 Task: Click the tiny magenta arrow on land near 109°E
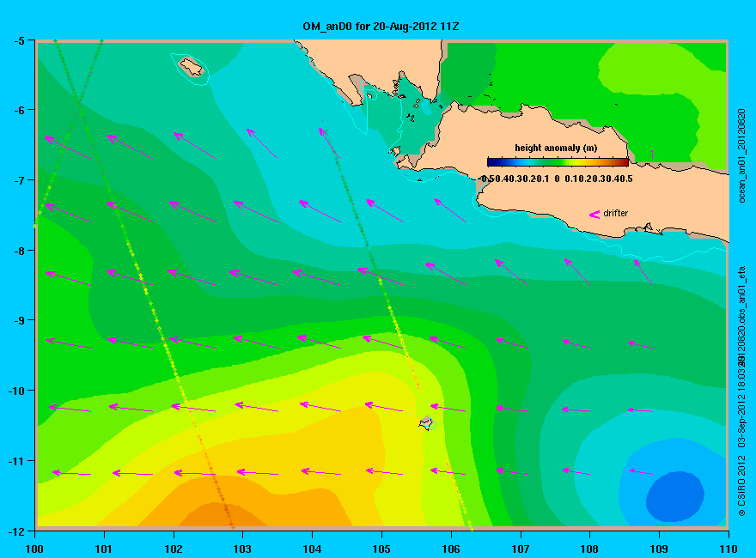click(652, 155)
